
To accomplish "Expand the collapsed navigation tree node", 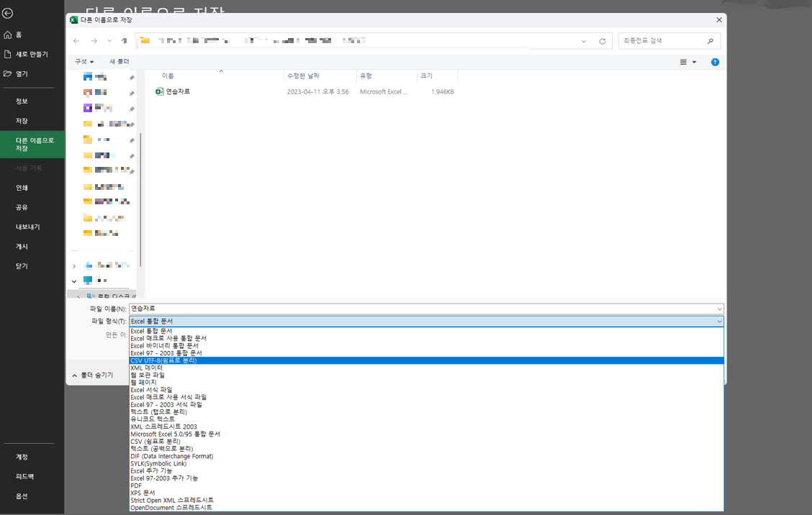I will (74, 266).
